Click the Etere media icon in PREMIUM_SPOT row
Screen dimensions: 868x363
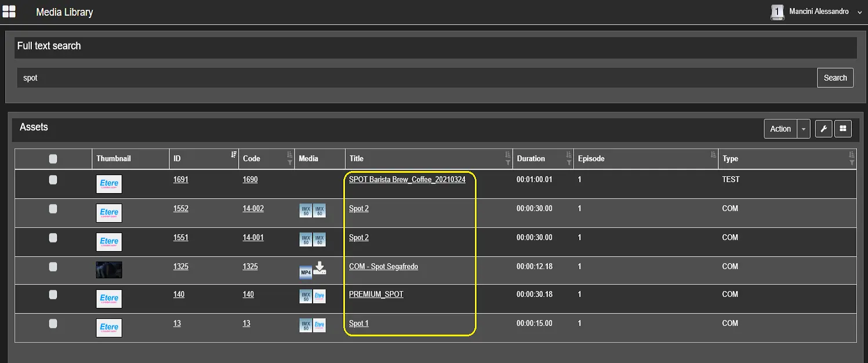(x=319, y=296)
